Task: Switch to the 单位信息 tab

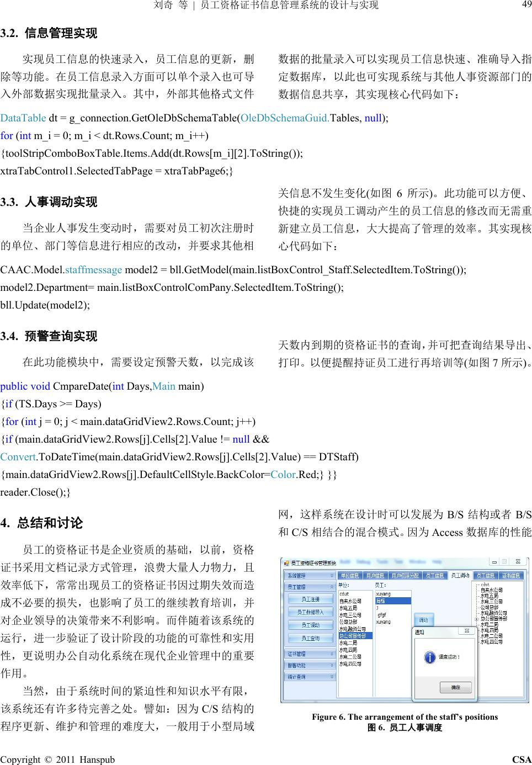Action: [x=350, y=576]
